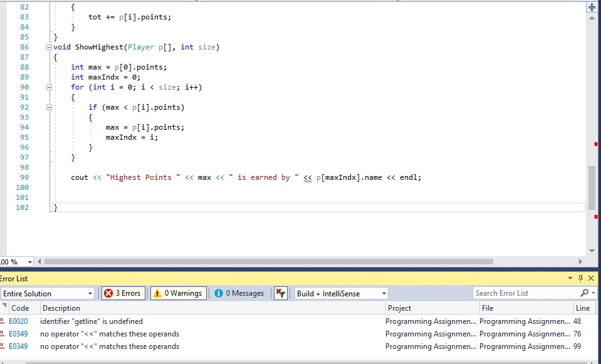Click the squiggled << operator on line 99
Screen dimensions: 601x364
point(308,178)
